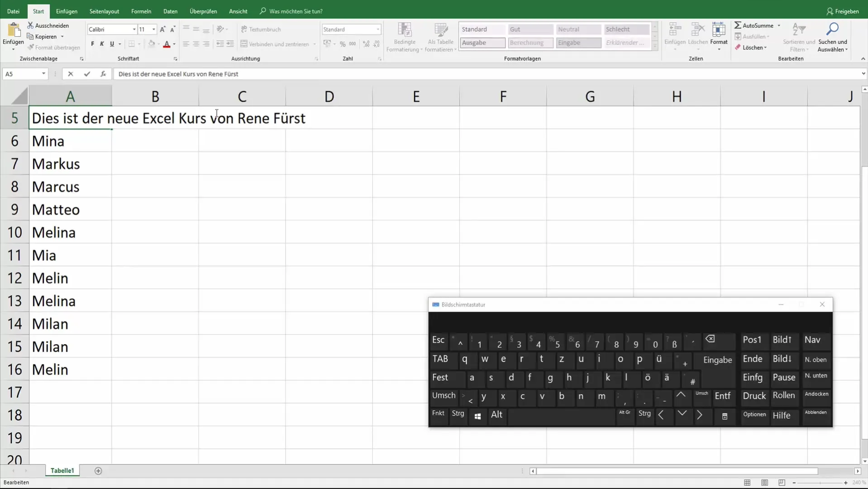Switch to the Seitenlayout ribbon tab
The image size is (868, 489).
coord(104,11)
